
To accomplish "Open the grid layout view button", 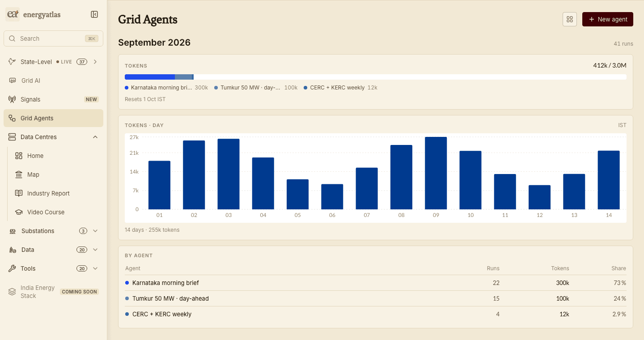I will click(x=570, y=19).
